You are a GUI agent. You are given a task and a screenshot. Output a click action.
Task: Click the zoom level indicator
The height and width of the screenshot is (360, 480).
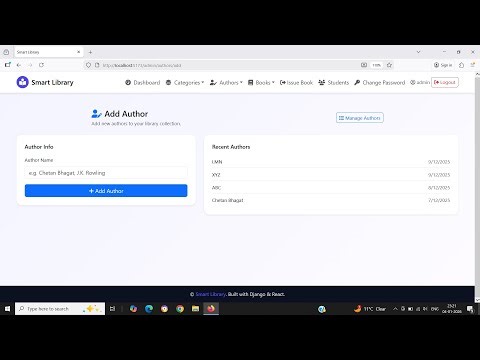[377, 65]
